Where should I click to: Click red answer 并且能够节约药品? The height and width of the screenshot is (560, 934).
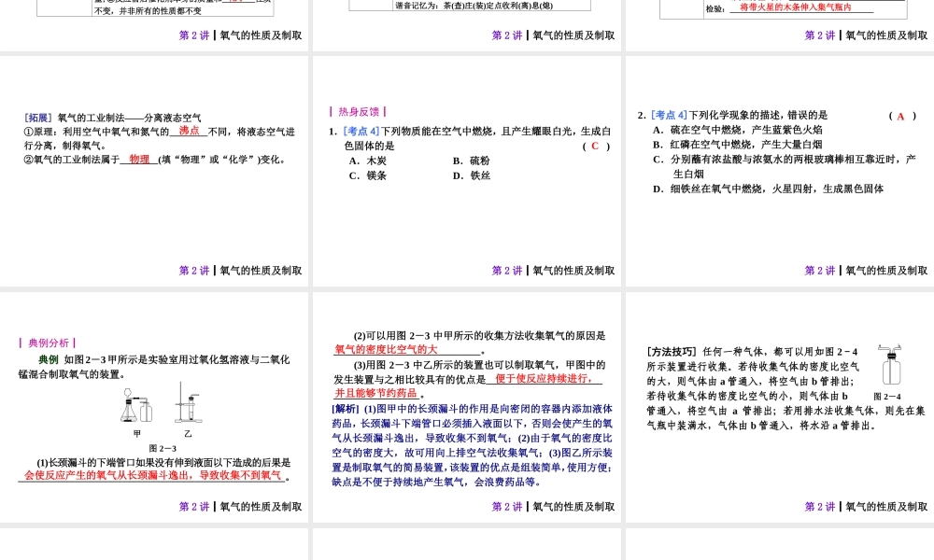(x=375, y=393)
